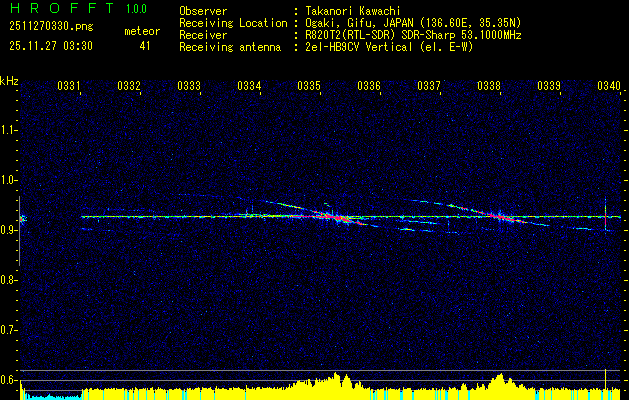The width and height of the screenshot is (629, 400).
Task: Click the Ogaki, Gifu, JAPAN location text
Action: (413, 23)
